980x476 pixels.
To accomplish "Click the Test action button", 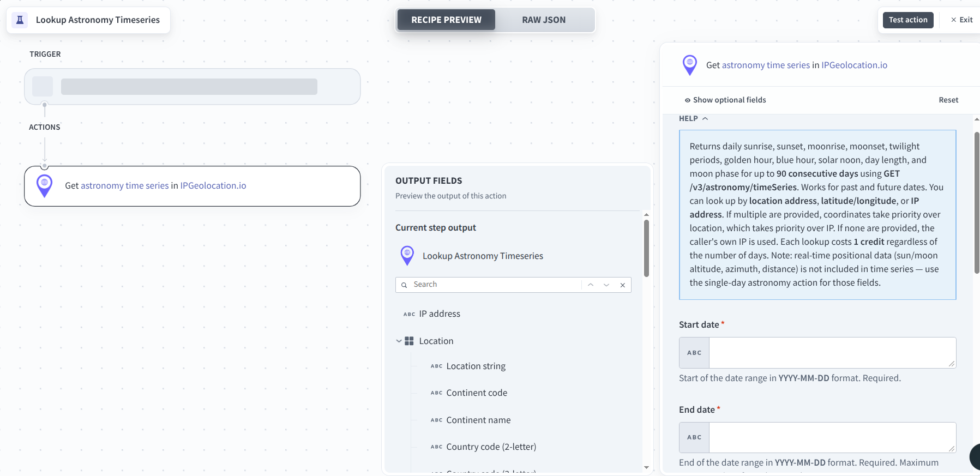I will 908,20.
